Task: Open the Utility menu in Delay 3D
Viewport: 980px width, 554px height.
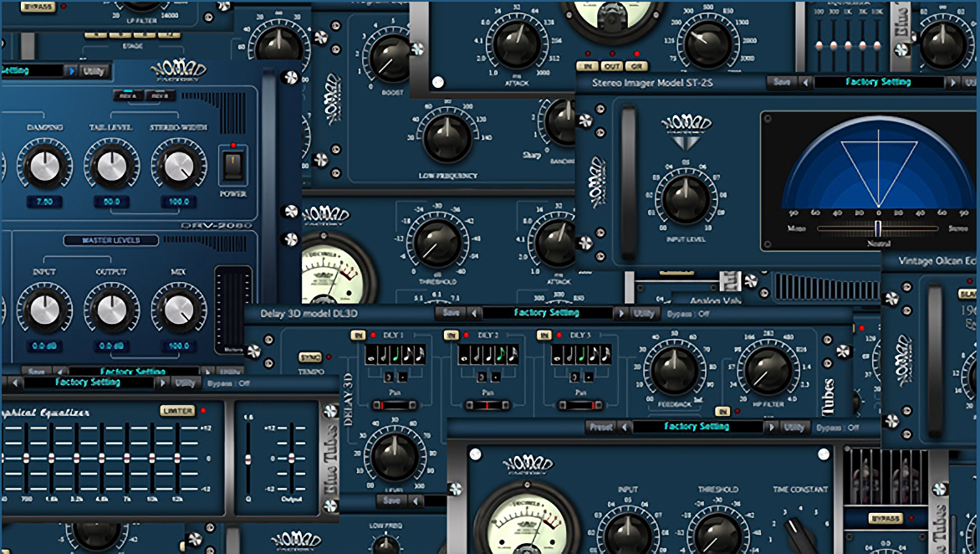Action: pos(643,313)
